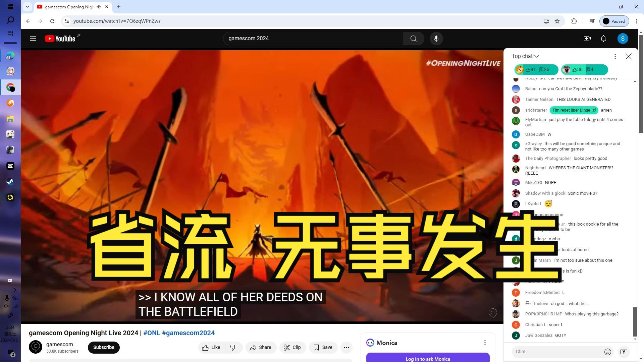The width and height of the screenshot is (644, 362).
Task: Install app icon in address bar
Action: [x=546, y=21]
